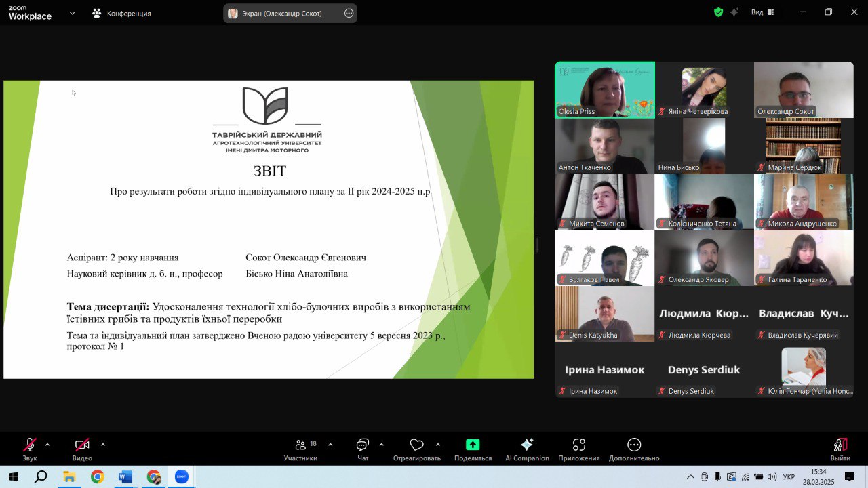Expand audio options arrow next to Звук

coord(47,445)
